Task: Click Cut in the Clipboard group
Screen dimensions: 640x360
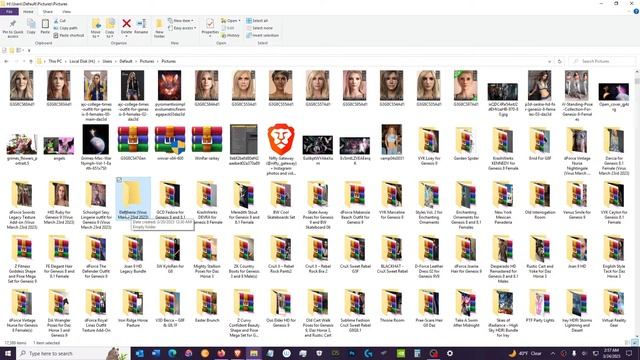Action: pyautogui.click(x=60, y=20)
